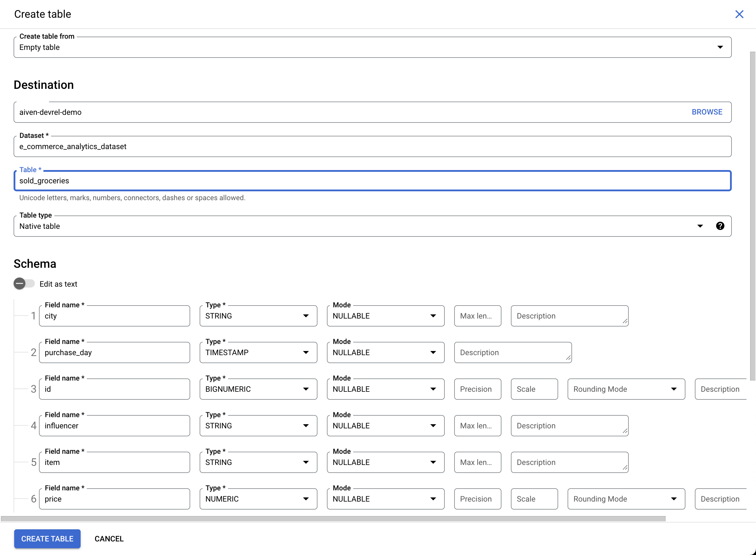The image size is (756, 555).
Task: Click CANCEL to dismiss the dialog
Action: click(x=109, y=538)
